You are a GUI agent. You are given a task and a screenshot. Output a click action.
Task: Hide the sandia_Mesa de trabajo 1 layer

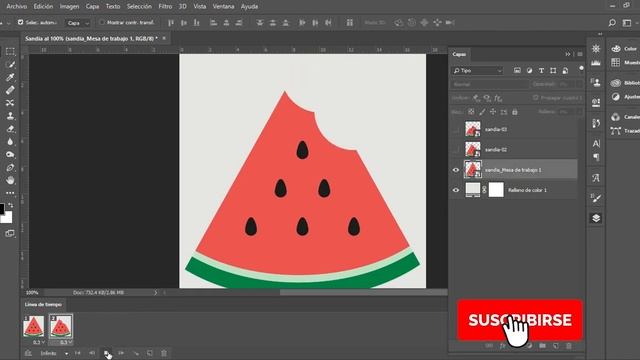coord(456,170)
